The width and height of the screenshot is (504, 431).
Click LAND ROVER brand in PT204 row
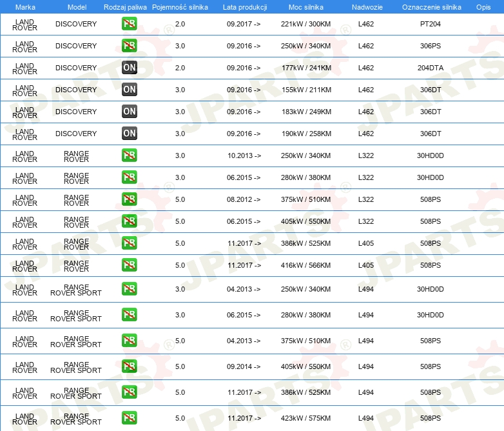tap(24, 25)
